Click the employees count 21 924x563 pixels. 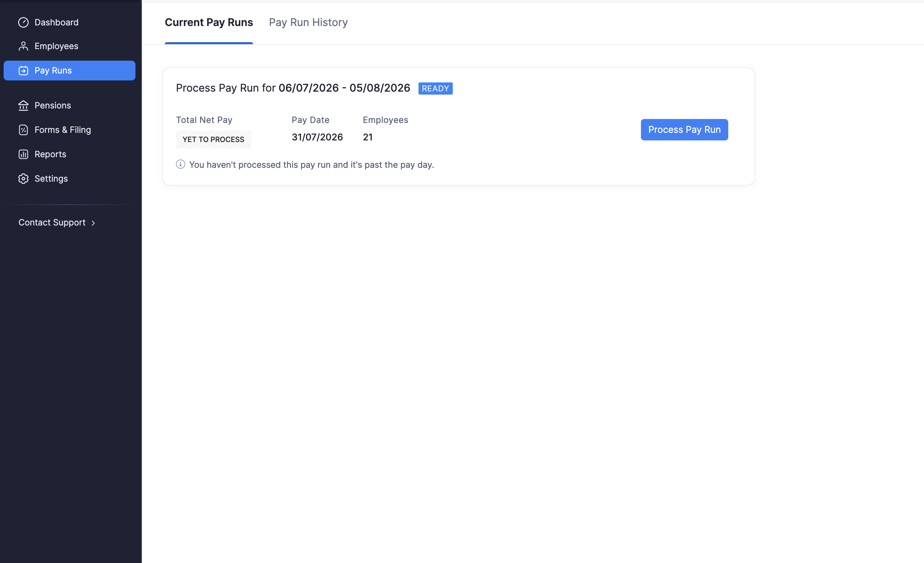pos(367,137)
